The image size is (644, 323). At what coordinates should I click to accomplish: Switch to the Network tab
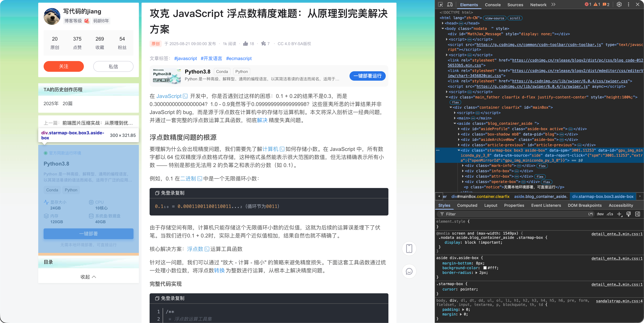[x=538, y=5]
